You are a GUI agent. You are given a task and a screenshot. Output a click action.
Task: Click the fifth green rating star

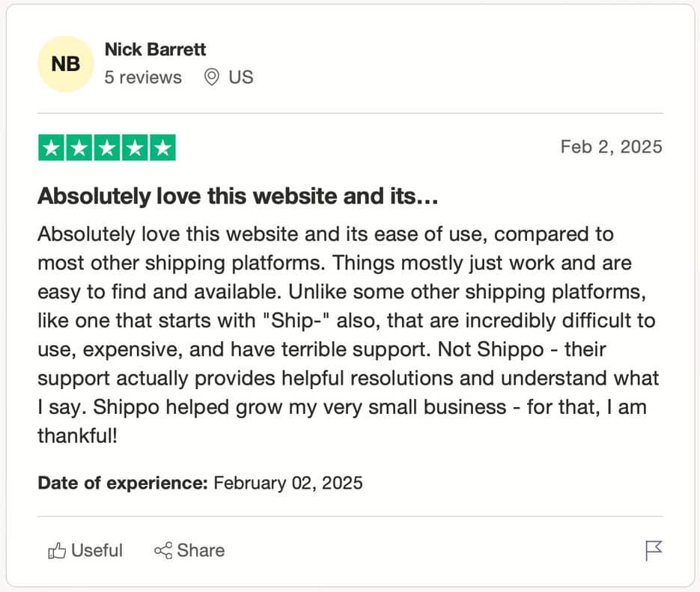pos(162,147)
